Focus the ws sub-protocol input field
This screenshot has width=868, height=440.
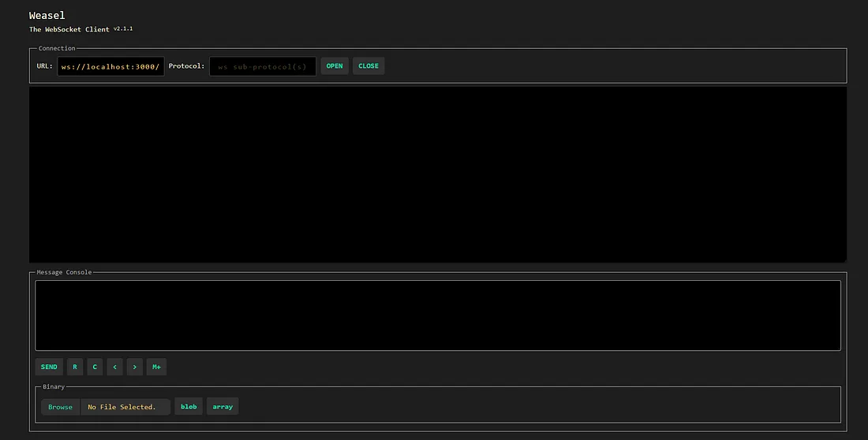(263, 66)
